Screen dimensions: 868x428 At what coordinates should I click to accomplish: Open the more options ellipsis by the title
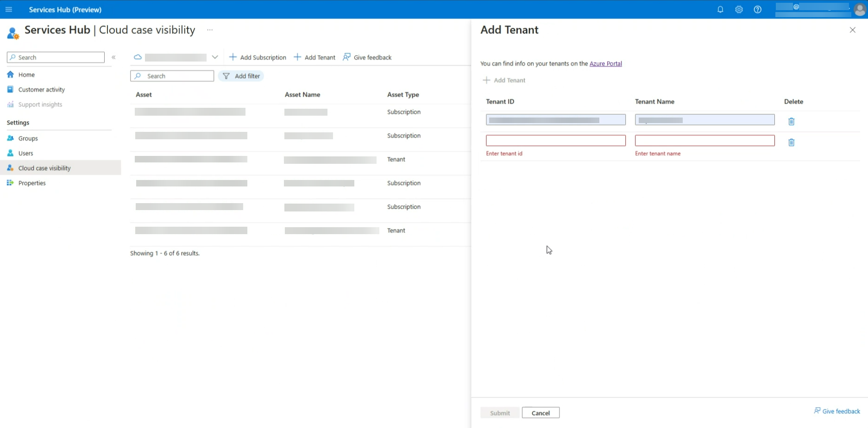(x=210, y=30)
